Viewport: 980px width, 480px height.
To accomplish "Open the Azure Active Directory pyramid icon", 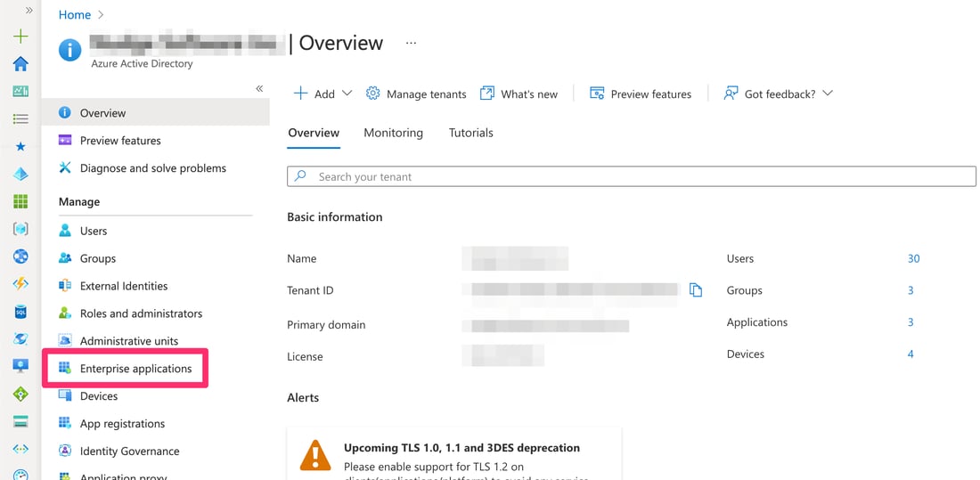I will point(20,174).
